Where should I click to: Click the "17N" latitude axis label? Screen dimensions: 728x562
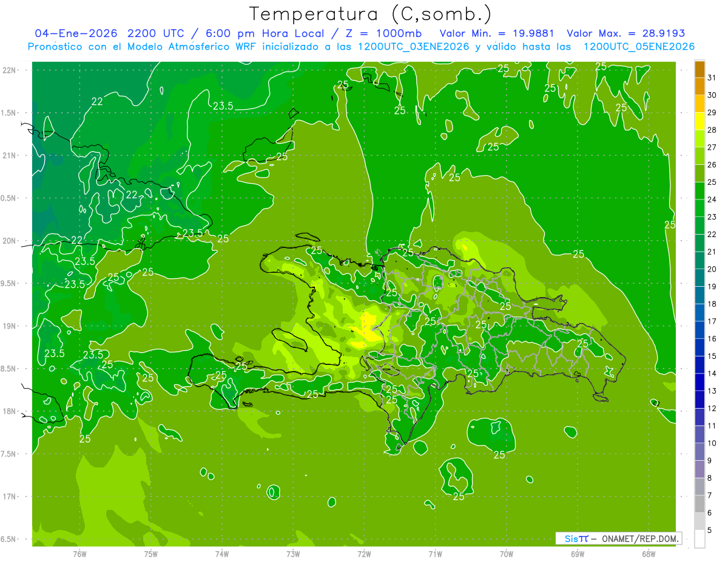click(x=10, y=497)
